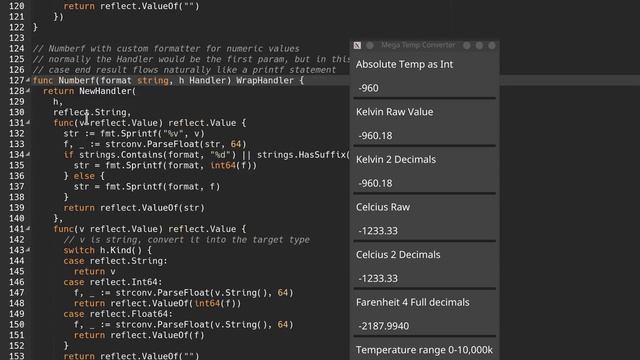The width and height of the screenshot is (640, 360).
Task: Click line number 146 in the gutter
Action: tap(17, 282)
